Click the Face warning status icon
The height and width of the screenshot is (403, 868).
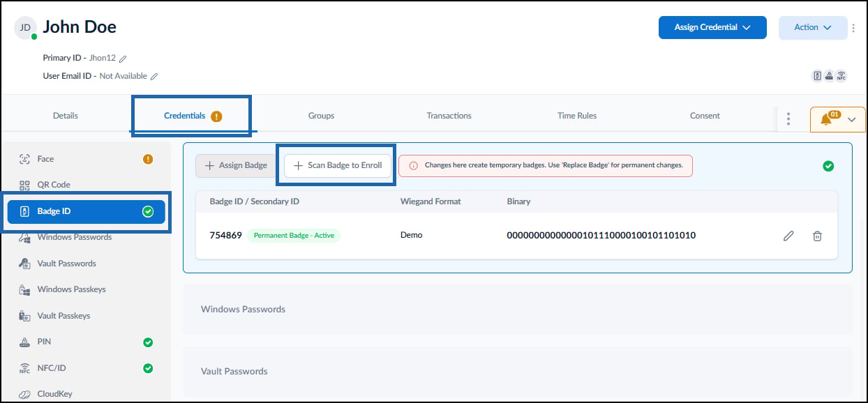pos(148,159)
